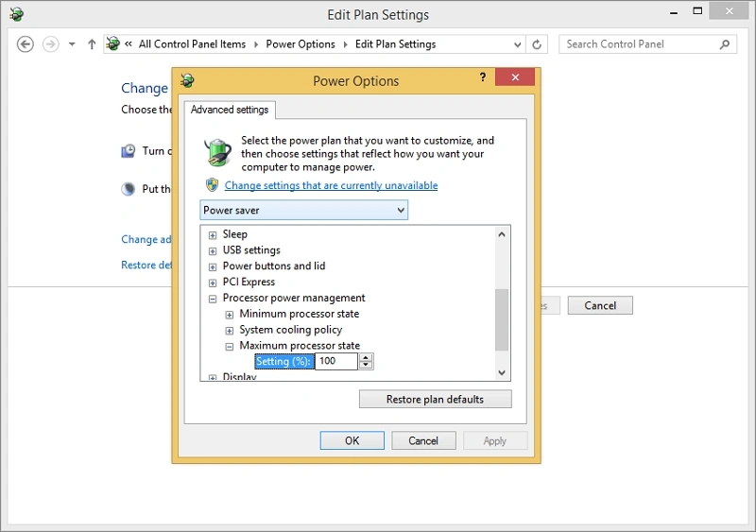Increase processor state with up spinner
Viewport: 756px width, 532px height.
point(366,357)
